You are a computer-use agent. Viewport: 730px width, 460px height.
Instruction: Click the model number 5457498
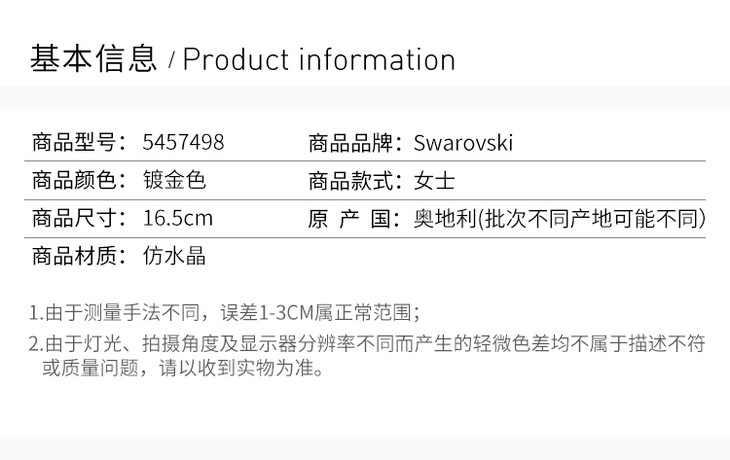(184, 142)
